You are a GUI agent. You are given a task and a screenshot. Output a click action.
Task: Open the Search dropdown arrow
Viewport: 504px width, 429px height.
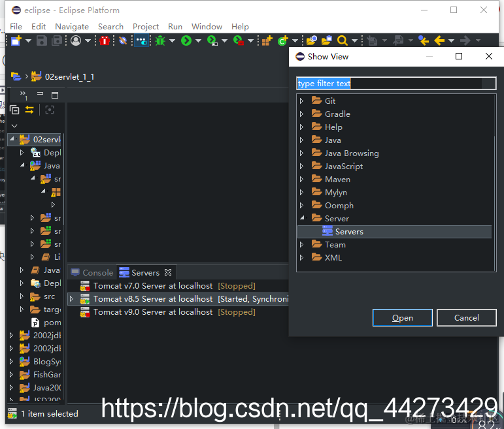point(354,40)
